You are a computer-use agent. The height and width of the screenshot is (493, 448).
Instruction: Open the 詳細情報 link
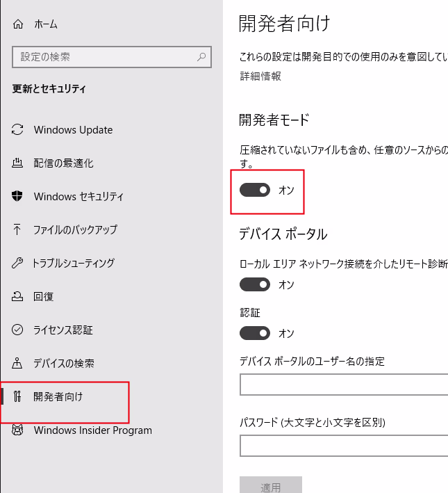point(260,76)
